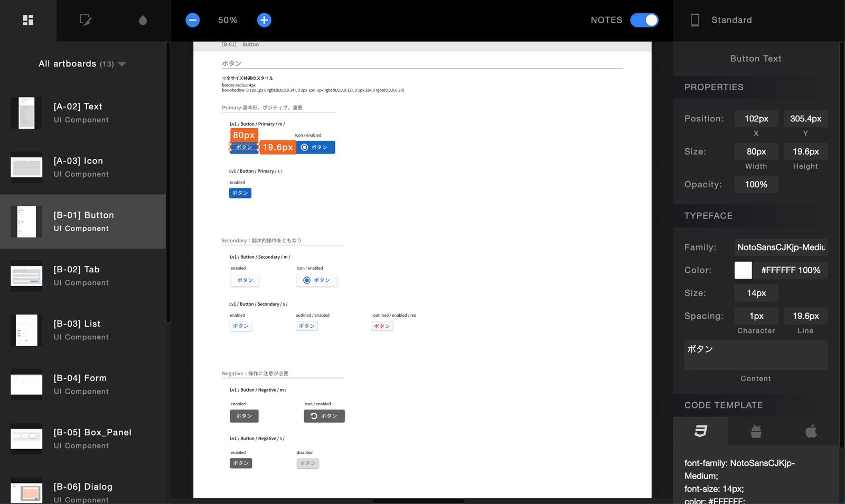Select the Android code template tab
Image resolution: width=845 pixels, height=504 pixels.
click(756, 431)
